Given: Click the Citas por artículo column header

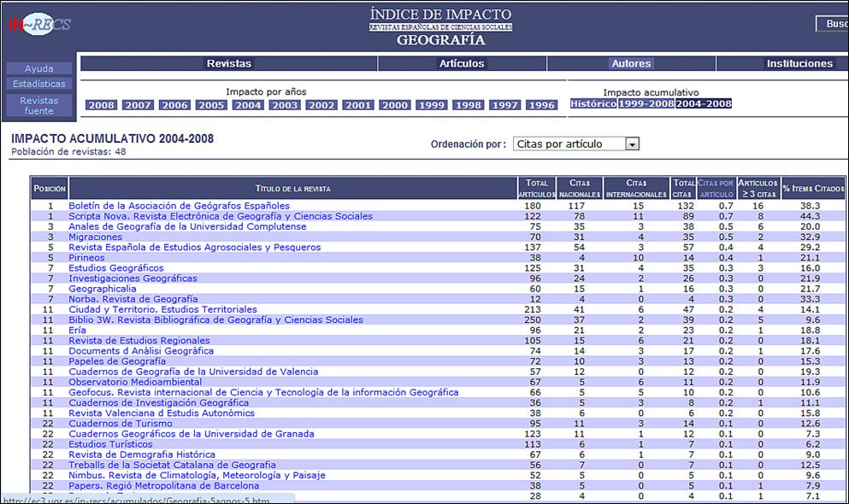Looking at the screenshot, I should [x=716, y=188].
